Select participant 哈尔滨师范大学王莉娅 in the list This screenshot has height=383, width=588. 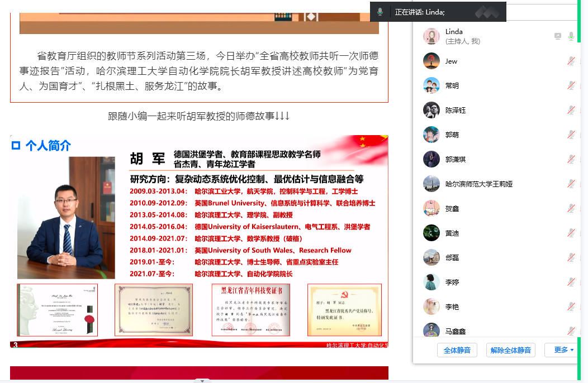479,184
